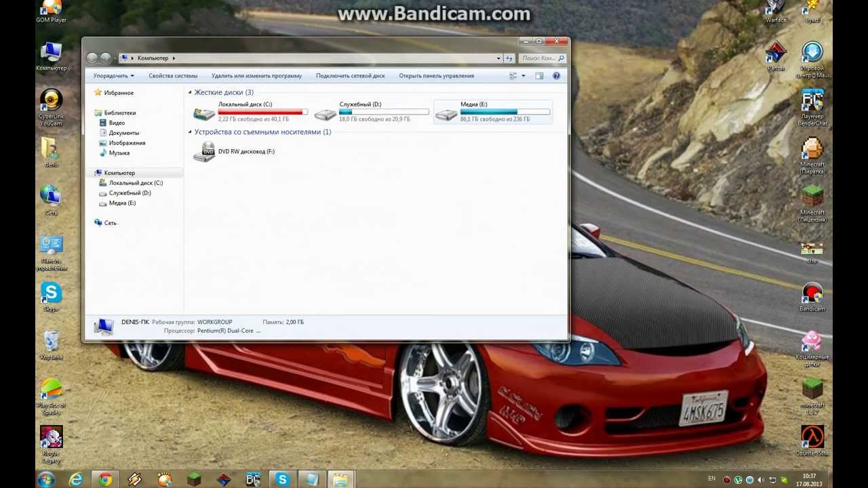The image size is (868, 488).
Task: Launch Skype from desktop shortcut
Action: (51, 297)
